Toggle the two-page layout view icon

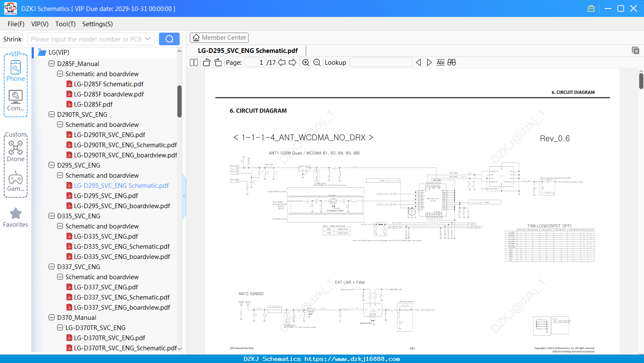pos(194,63)
